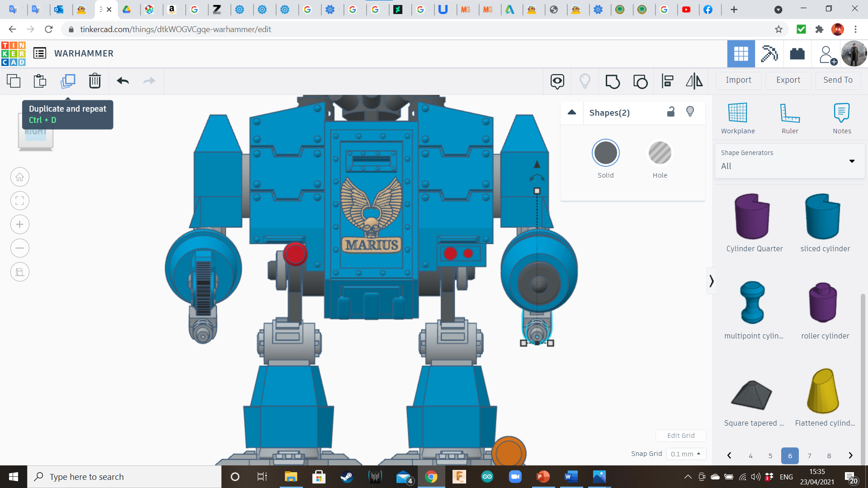Click Home view button
This screenshot has height=488, width=868.
pos(20,177)
